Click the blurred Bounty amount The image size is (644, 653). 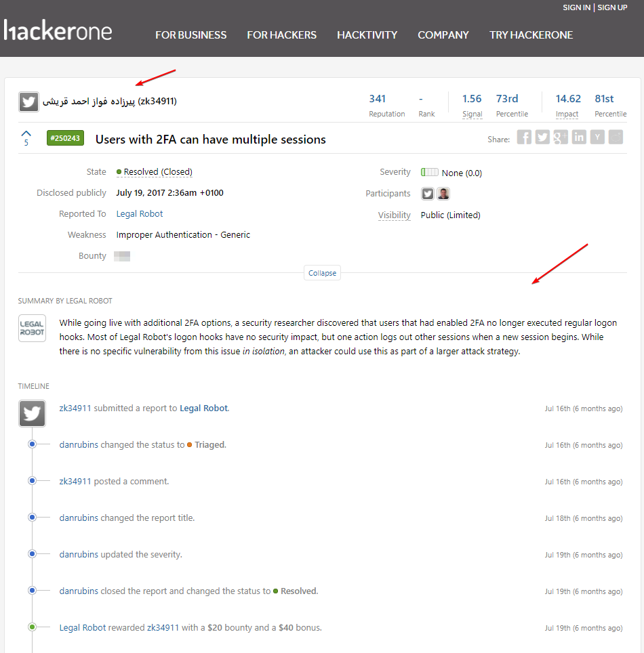pos(122,256)
